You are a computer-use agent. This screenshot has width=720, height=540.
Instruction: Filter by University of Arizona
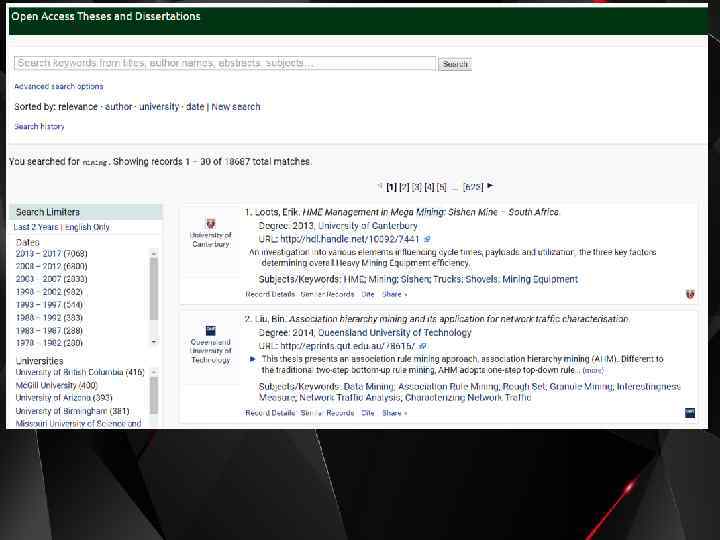(x=64, y=398)
